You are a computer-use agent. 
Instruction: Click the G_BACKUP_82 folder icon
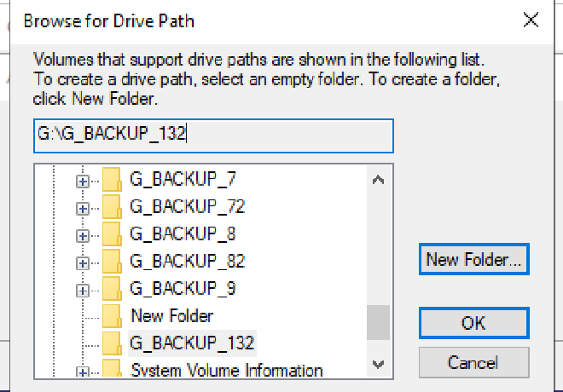click(111, 262)
